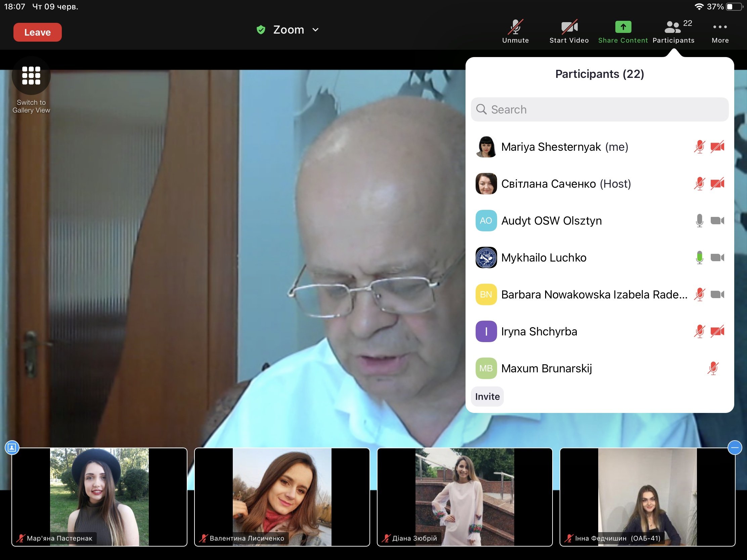The height and width of the screenshot is (560, 747).
Task: Tap the green MB avatar badge
Action: pyautogui.click(x=486, y=368)
